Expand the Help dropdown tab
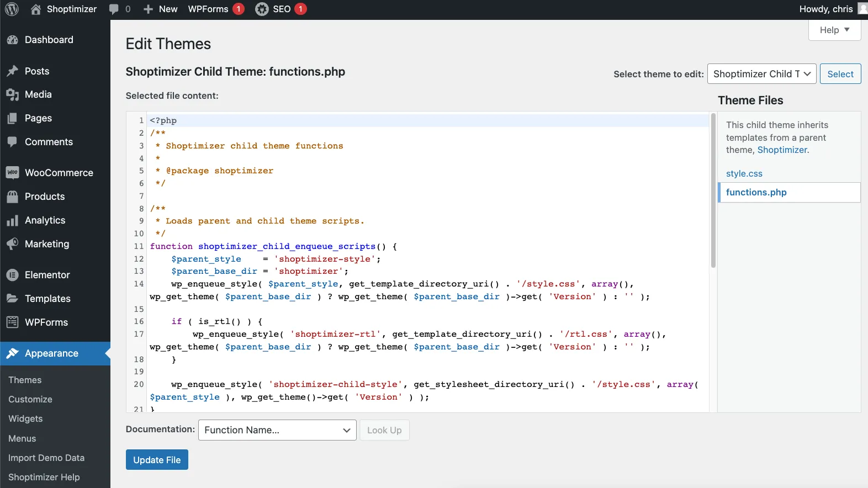Viewport: 868px width, 488px height. [834, 30]
